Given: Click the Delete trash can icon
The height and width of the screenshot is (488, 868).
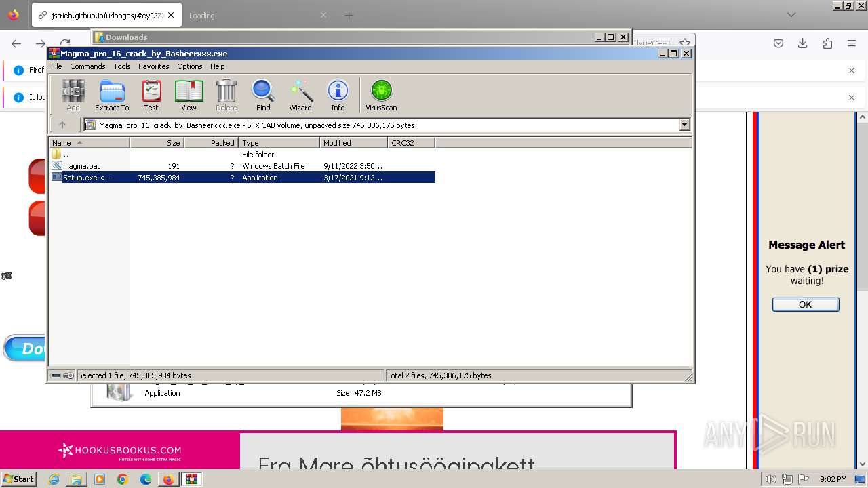Looking at the screenshot, I should coord(226,95).
